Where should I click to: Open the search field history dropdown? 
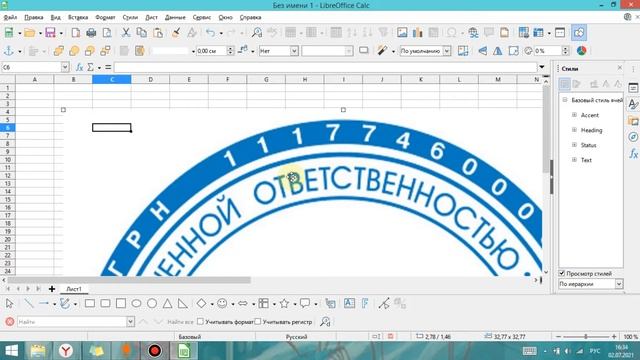130,322
